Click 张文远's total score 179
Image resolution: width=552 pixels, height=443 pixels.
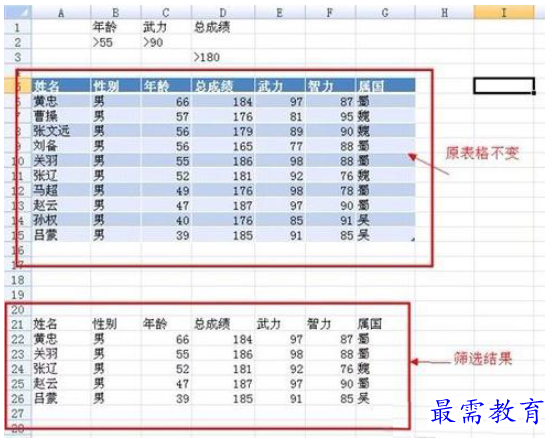[223, 131]
